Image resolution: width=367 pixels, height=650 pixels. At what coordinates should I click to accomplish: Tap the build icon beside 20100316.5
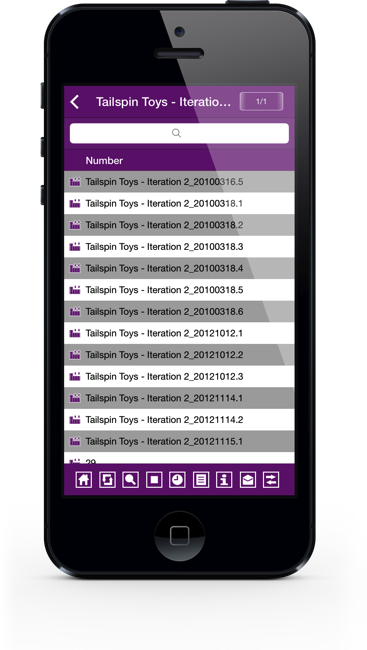pos(75,182)
